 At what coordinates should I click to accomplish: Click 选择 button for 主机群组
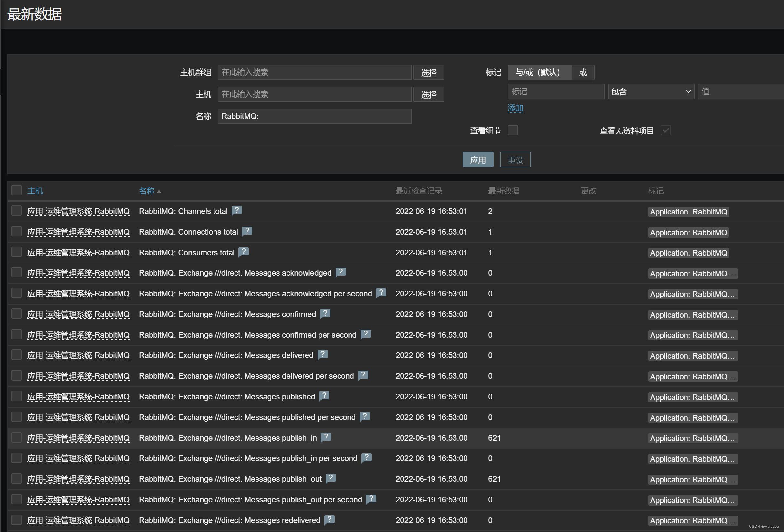point(429,73)
